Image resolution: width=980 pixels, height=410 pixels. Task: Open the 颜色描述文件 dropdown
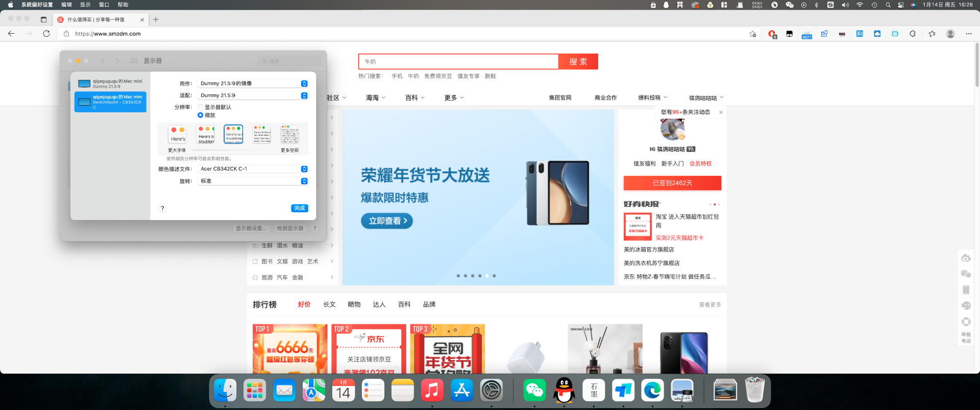253,169
